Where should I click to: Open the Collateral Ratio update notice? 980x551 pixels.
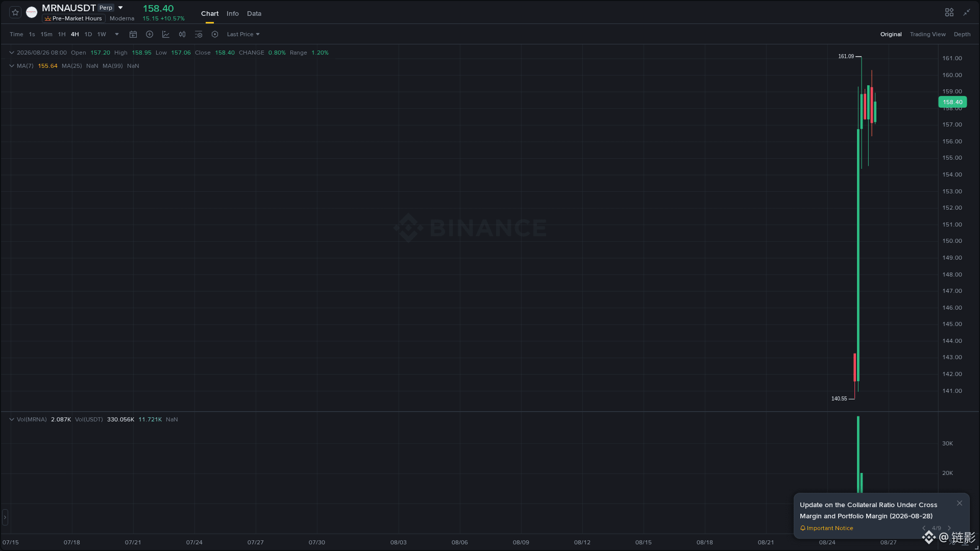[868, 510]
